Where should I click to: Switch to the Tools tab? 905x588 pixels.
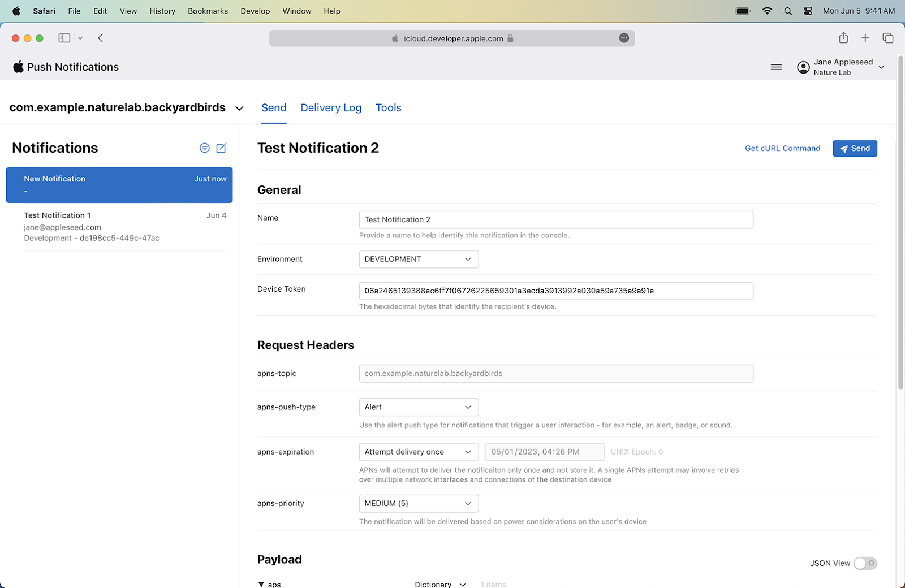389,108
